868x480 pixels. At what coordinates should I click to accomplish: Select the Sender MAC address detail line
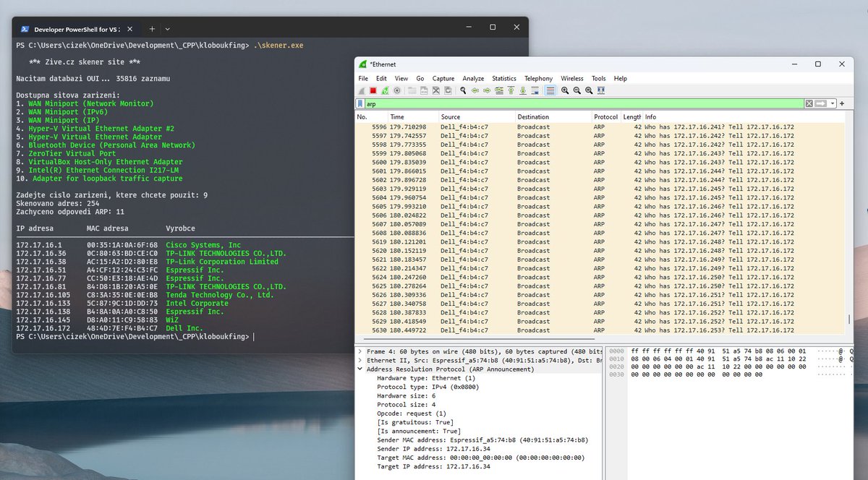tap(482, 440)
